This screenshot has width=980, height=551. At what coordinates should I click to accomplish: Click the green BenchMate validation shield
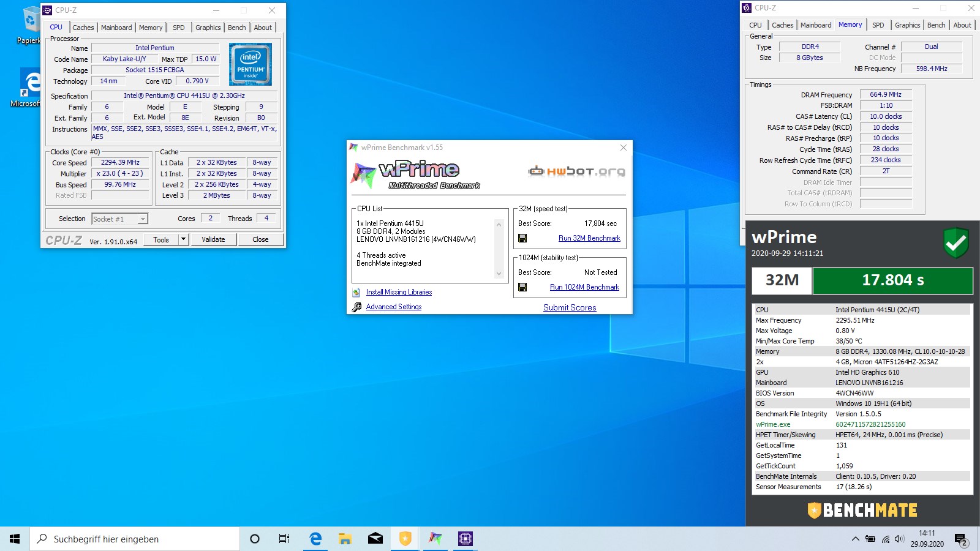pos(956,243)
